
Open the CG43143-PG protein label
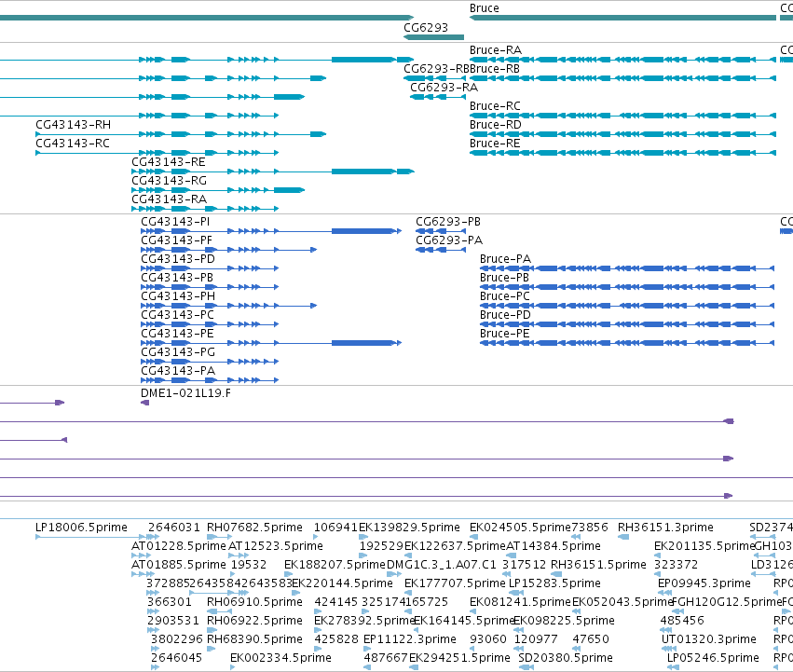pyautogui.click(x=178, y=352)
